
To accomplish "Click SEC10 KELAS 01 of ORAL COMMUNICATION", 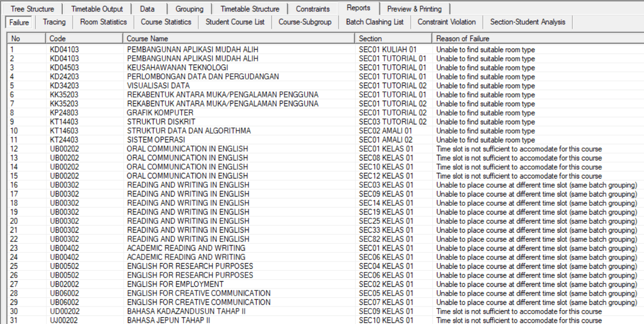I will click(386, 167).
